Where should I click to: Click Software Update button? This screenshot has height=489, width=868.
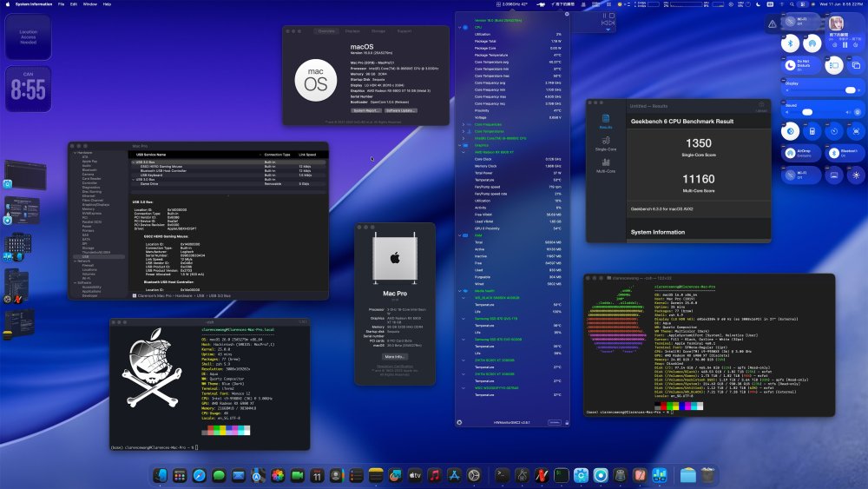(401, 110)
